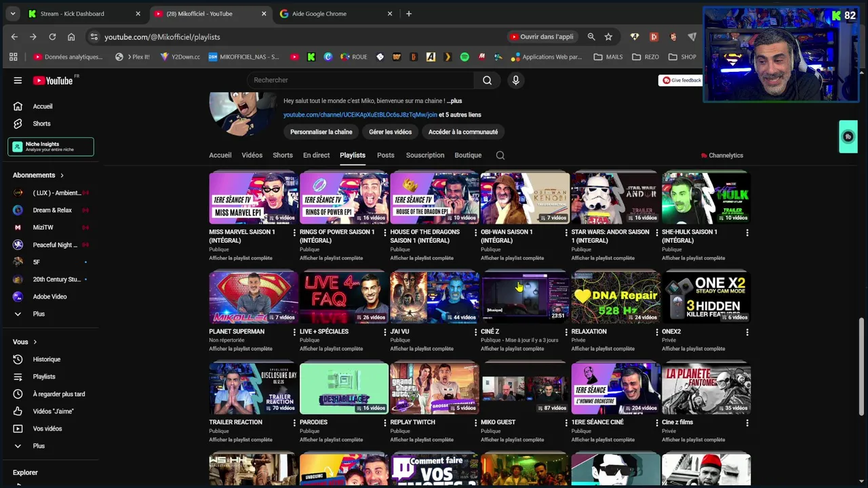Viewport: 868px width, 488px height.
Task: Click Accéder à la communauté button
Action: [463, 132]
